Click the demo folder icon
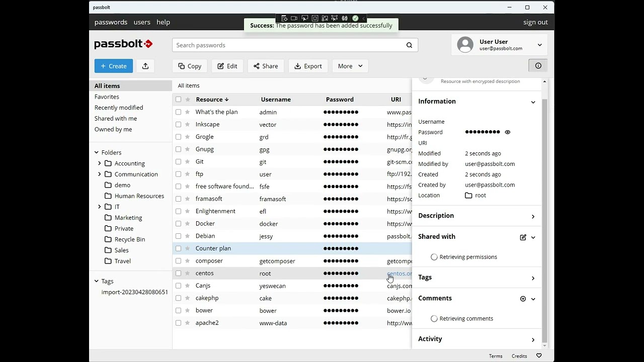The width and height of the screenshot is (644, 362). pyautogui.click(x=108, y=185)
